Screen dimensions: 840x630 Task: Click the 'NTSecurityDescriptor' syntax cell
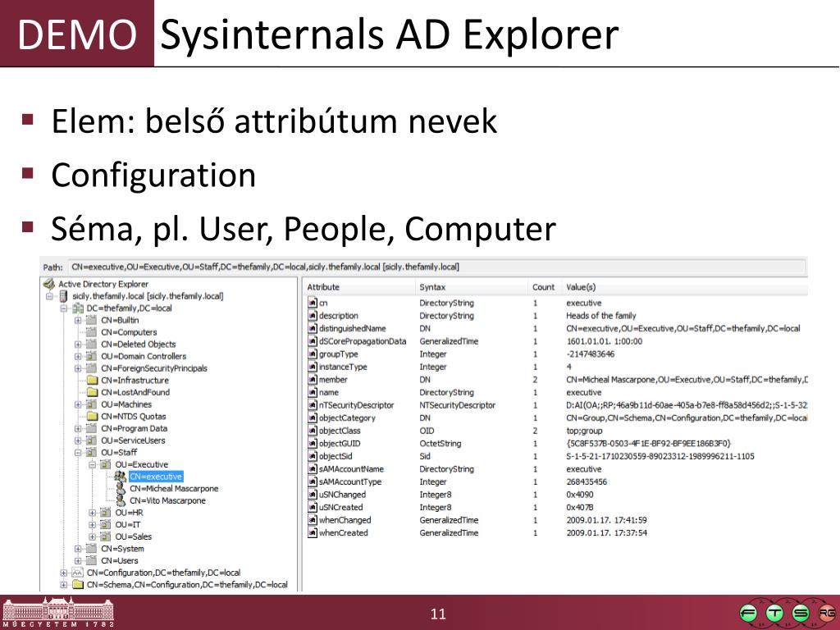point(458,405)
